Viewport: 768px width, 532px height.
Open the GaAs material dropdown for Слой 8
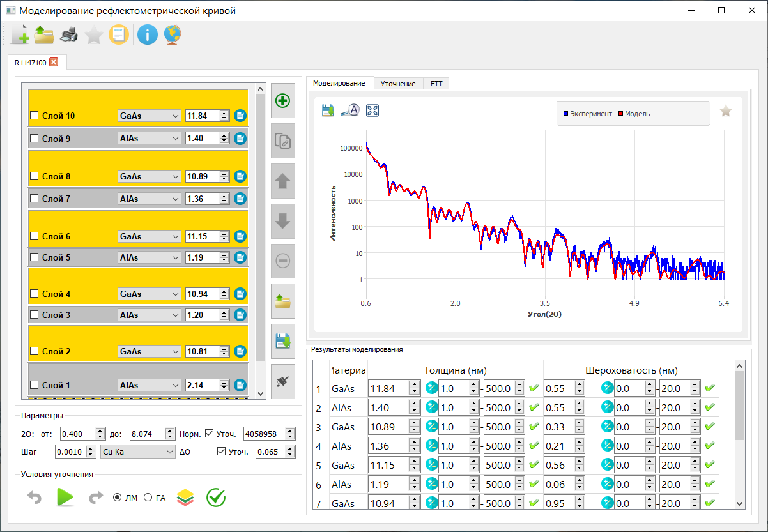coord(150,176)
